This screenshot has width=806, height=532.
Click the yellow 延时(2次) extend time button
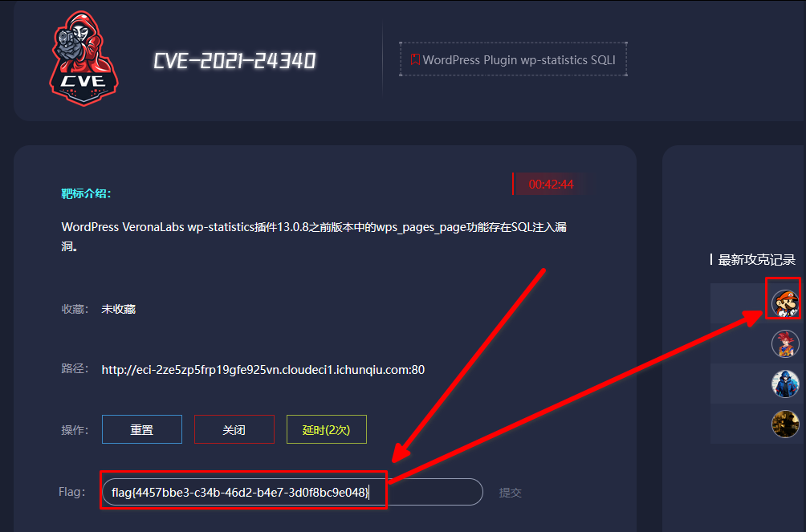coord(326,429)
